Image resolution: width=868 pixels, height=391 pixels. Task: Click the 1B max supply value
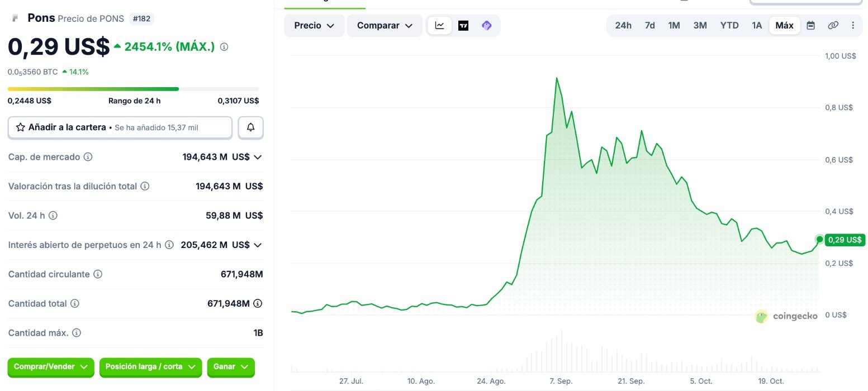(x=258, y=333)
